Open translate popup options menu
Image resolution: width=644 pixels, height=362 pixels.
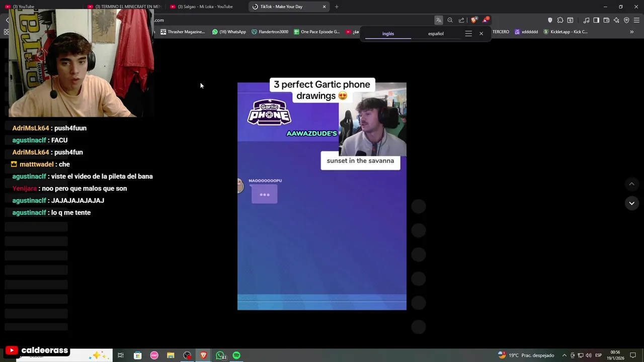(468, 34)
